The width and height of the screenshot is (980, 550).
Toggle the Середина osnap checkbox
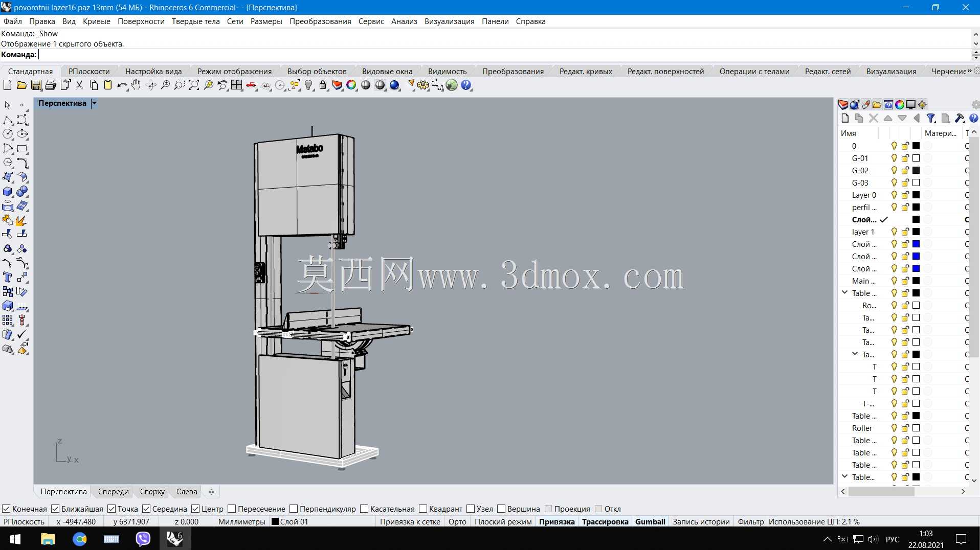click(146, 509)
